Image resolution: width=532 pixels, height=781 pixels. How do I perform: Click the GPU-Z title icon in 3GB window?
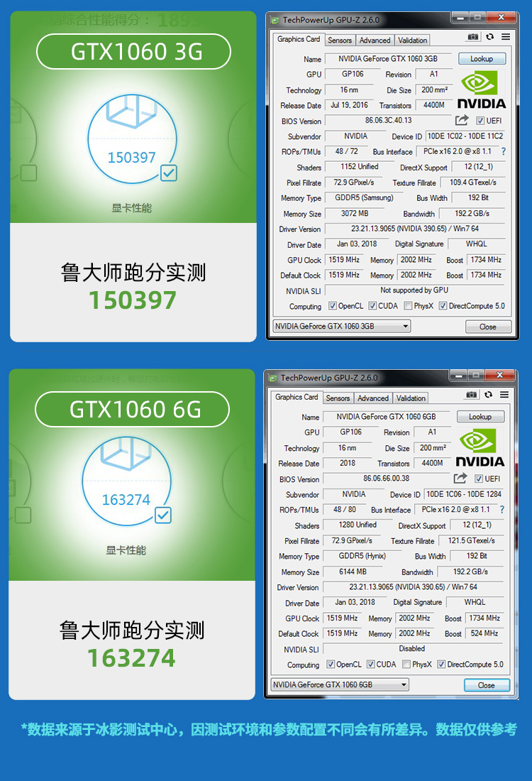[275, 21]
